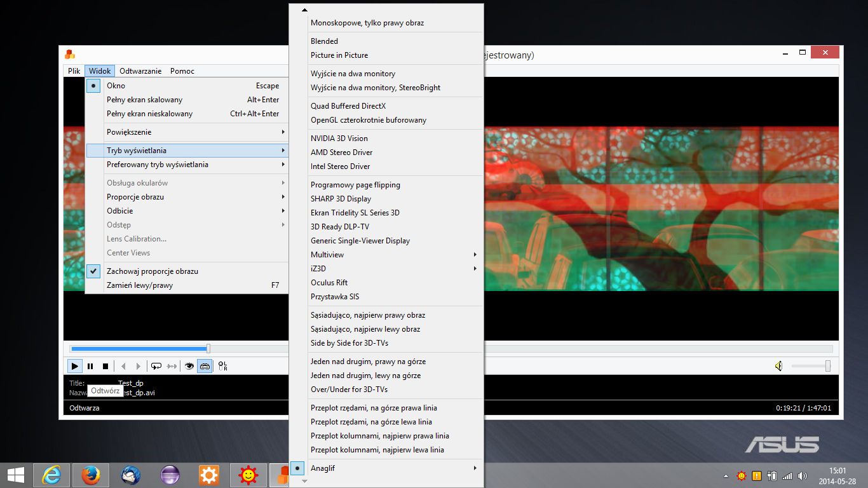Expand the Odbicie submenu
The width and height of the screenshot is (868, 488).
(187, 211)
